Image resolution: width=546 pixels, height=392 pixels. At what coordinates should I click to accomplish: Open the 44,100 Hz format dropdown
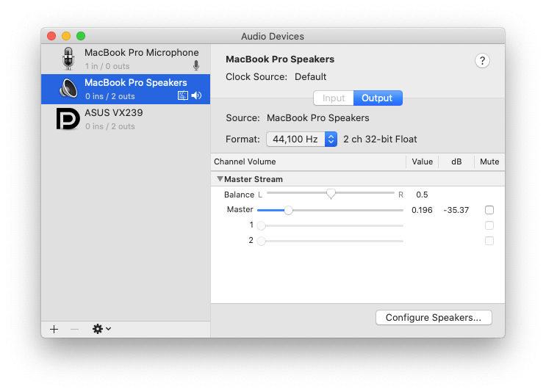pyautogui.click(x=301, y=139)
